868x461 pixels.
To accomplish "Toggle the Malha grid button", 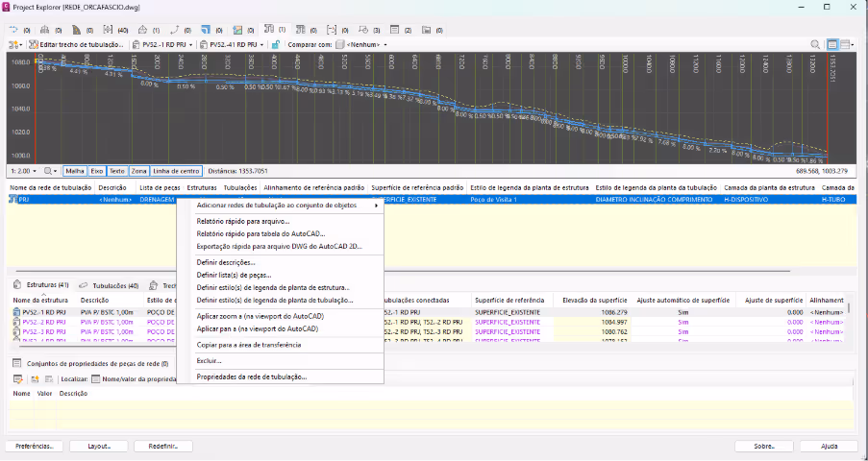I will [x=75, y=172].
